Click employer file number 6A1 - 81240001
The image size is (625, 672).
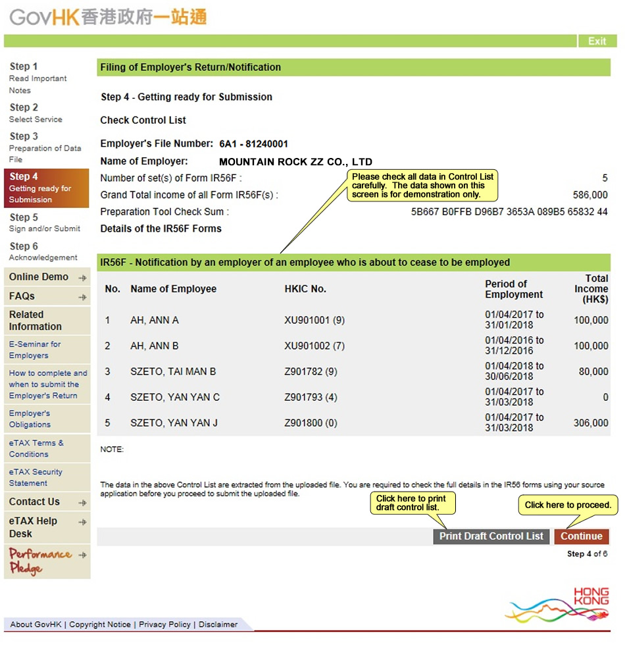(253, 144)
